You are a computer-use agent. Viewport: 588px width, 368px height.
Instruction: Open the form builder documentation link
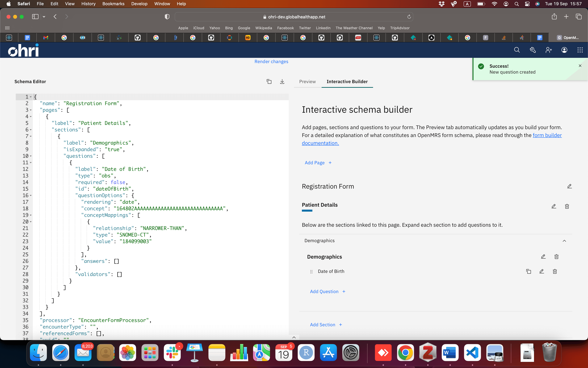click(x=547, y=135)
